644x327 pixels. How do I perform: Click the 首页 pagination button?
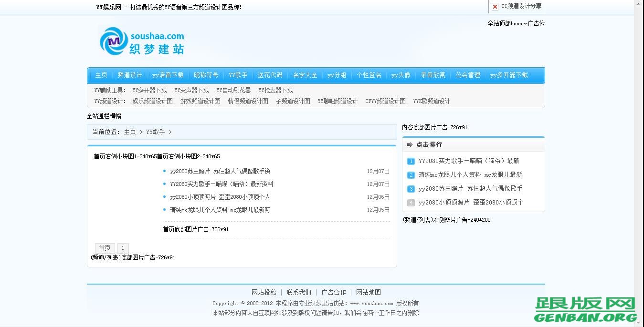point(105,248)
